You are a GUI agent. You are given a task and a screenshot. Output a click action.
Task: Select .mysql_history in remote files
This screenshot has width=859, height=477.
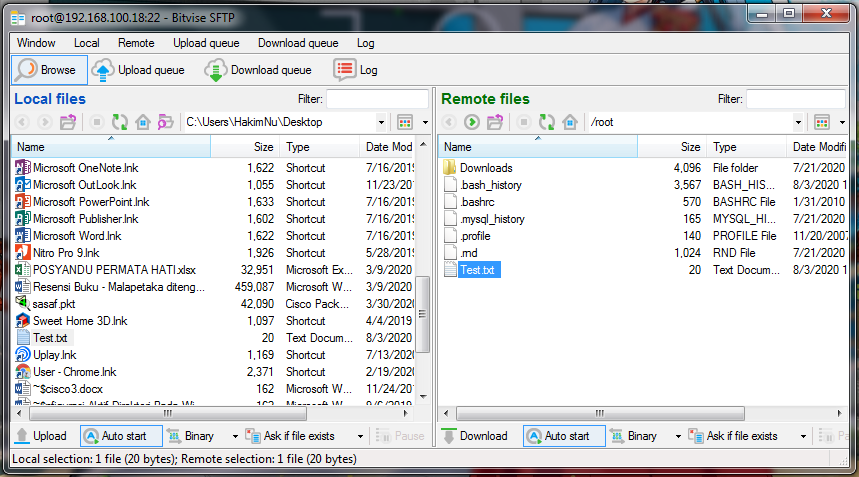[x=493, y=219]
